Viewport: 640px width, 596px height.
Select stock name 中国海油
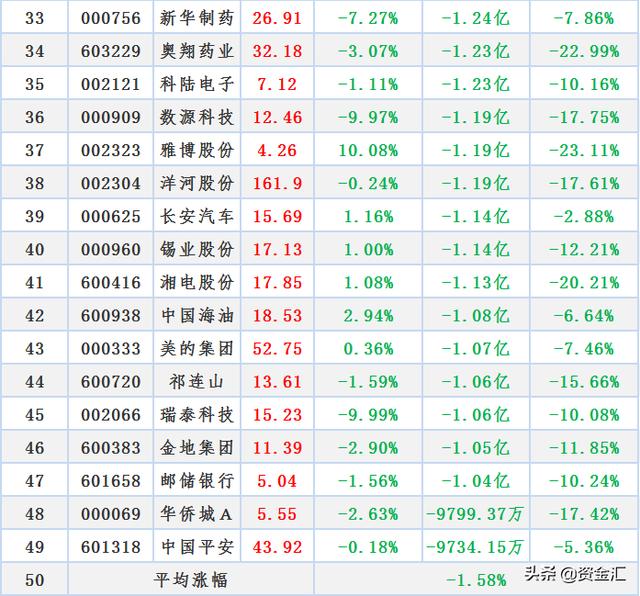[x=197, y=316]
